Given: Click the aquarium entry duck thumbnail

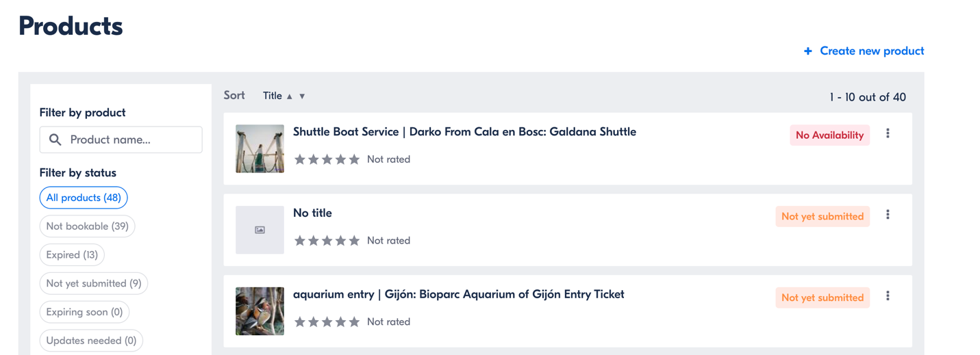Looking at the screenshot, I should [x=260, y=311].
